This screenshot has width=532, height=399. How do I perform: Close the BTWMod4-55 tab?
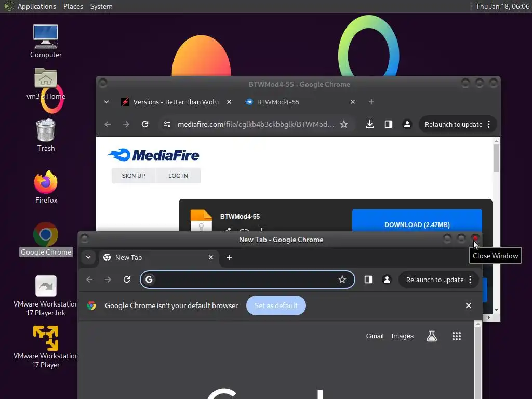tap(353, 102)
